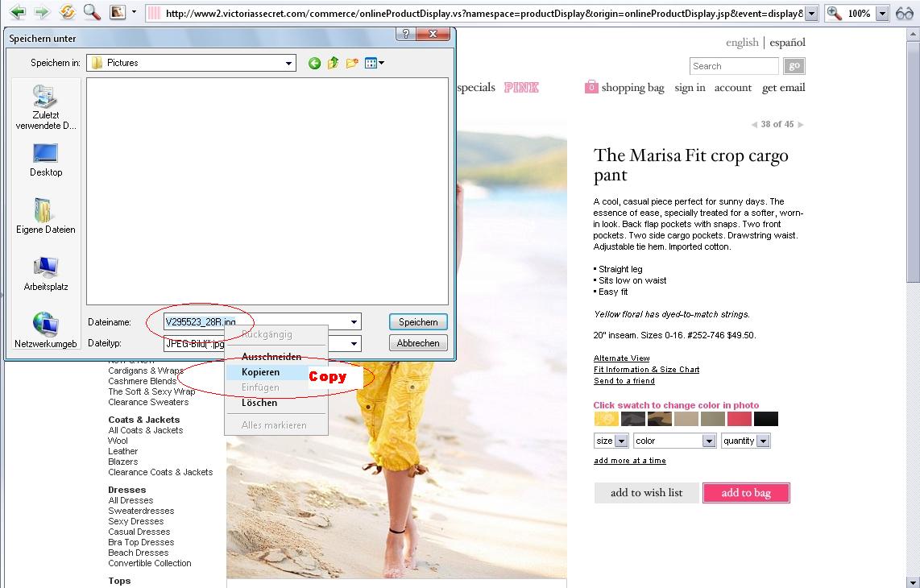920x588 pixels.
Task: Open the size dropdown on product page
Action: pyautogui.click(x=621, y=441)
